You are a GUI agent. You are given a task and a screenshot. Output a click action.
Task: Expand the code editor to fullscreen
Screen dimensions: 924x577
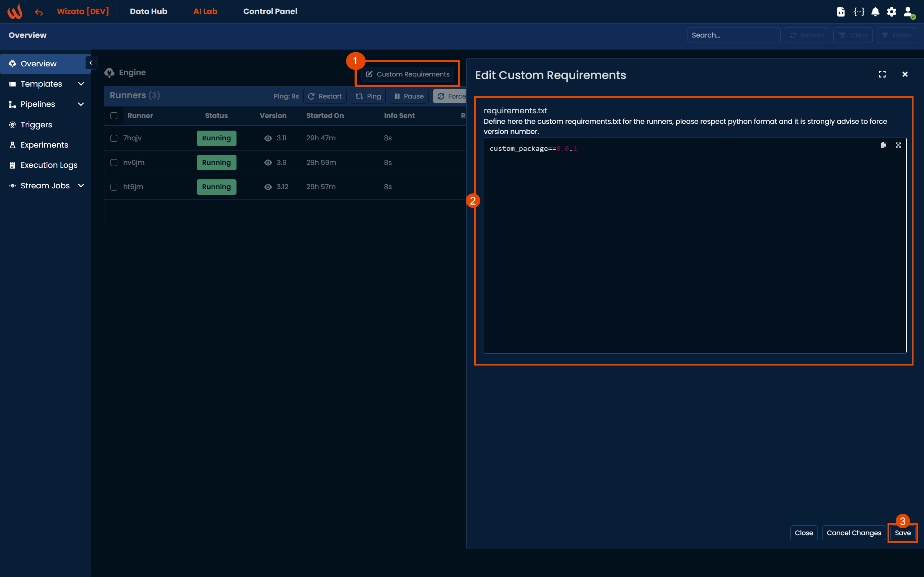tap(898, 145)
